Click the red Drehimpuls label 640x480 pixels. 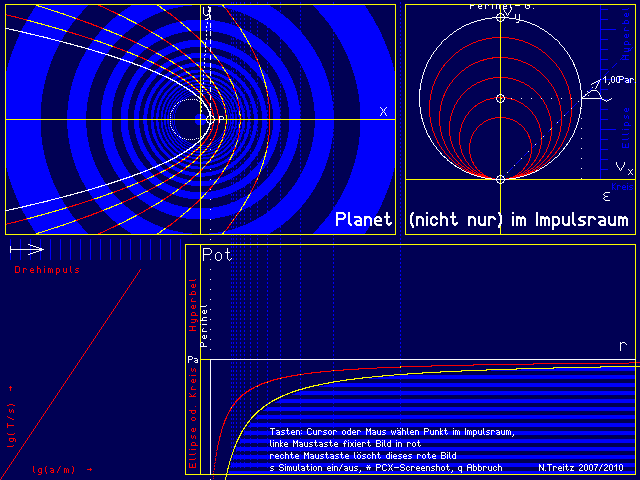point(47,270)
